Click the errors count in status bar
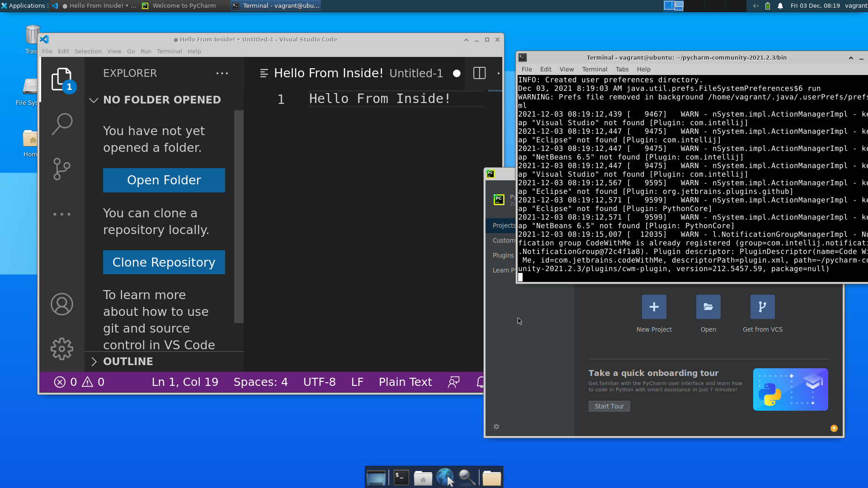The height and width of the screenshot is (488, 868). coord(66,382)
